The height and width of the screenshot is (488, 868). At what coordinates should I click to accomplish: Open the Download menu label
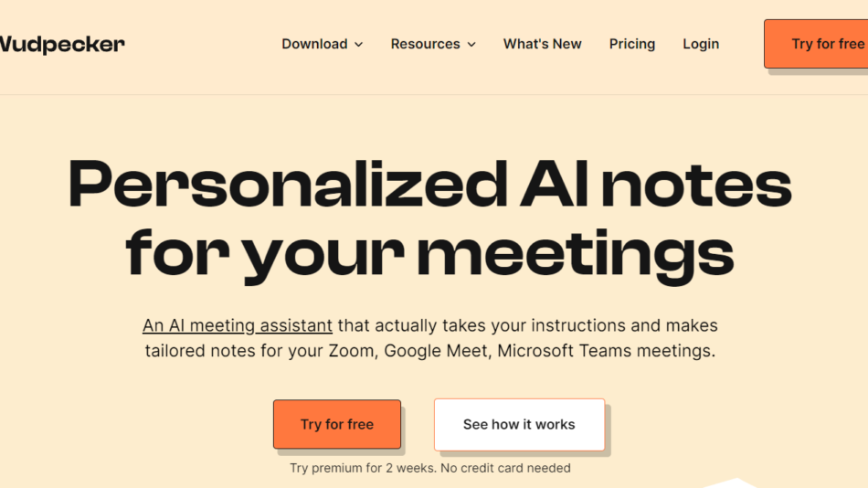pos(314,44)
